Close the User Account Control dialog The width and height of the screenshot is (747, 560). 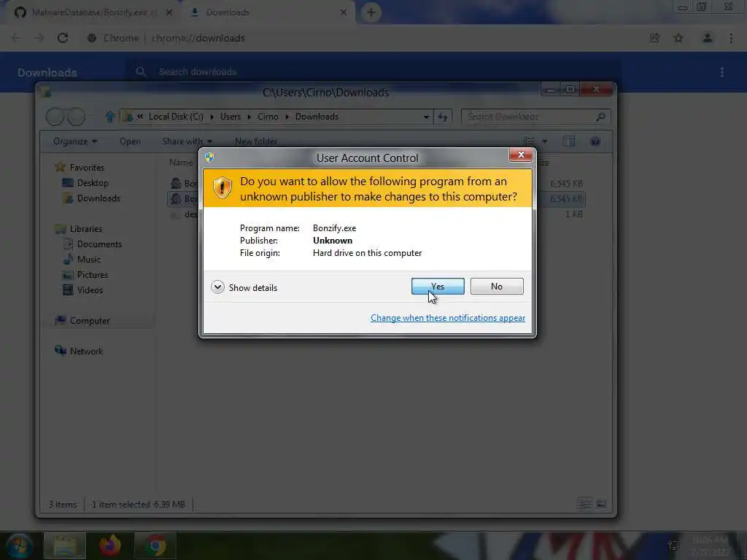point(520,155)
